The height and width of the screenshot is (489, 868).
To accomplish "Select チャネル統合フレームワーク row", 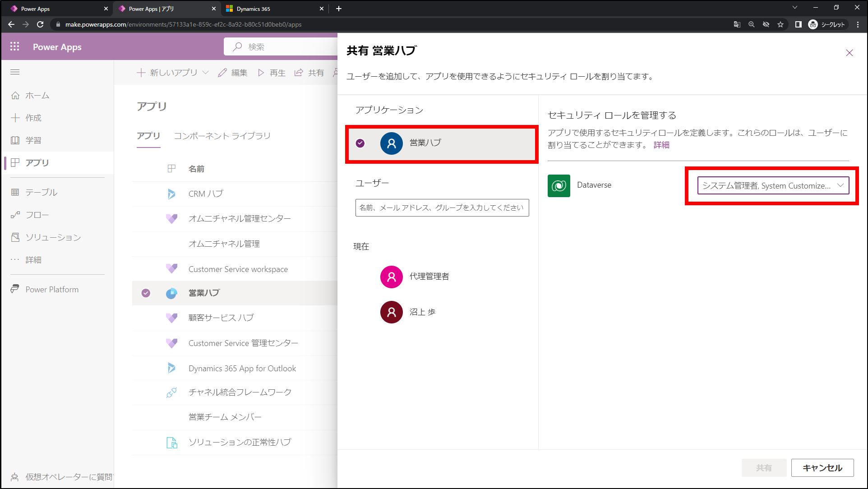I will [235, 392].
